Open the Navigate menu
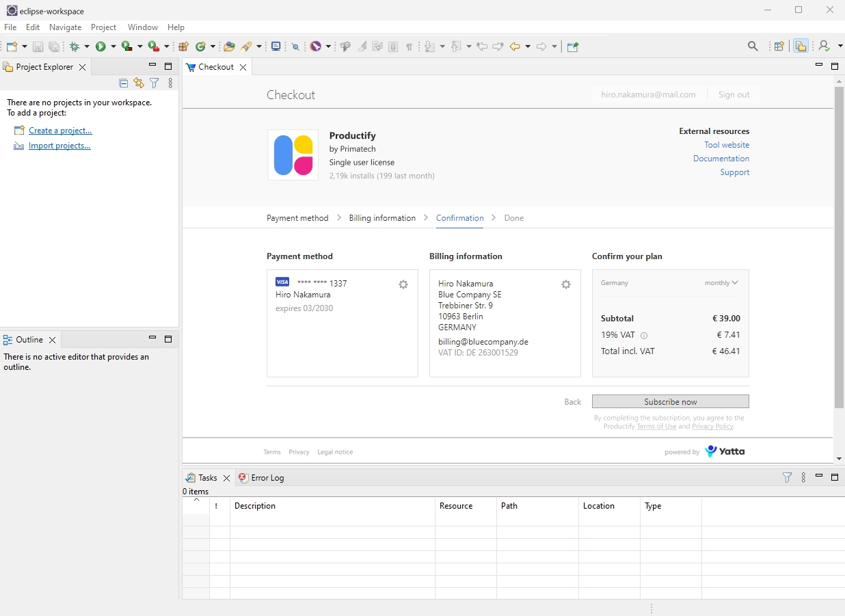This screenshot has height=616, width=845. [65, 27]
